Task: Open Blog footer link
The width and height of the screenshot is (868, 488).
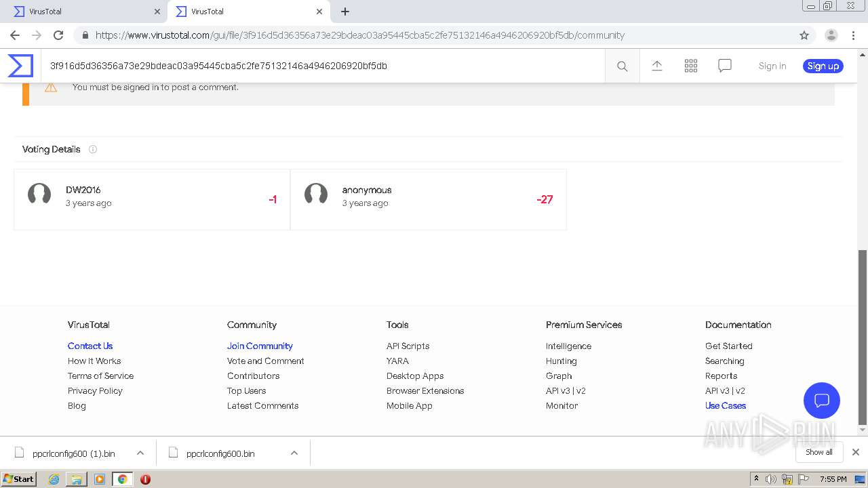Action: pyautogui.click(x=77, y=405)
